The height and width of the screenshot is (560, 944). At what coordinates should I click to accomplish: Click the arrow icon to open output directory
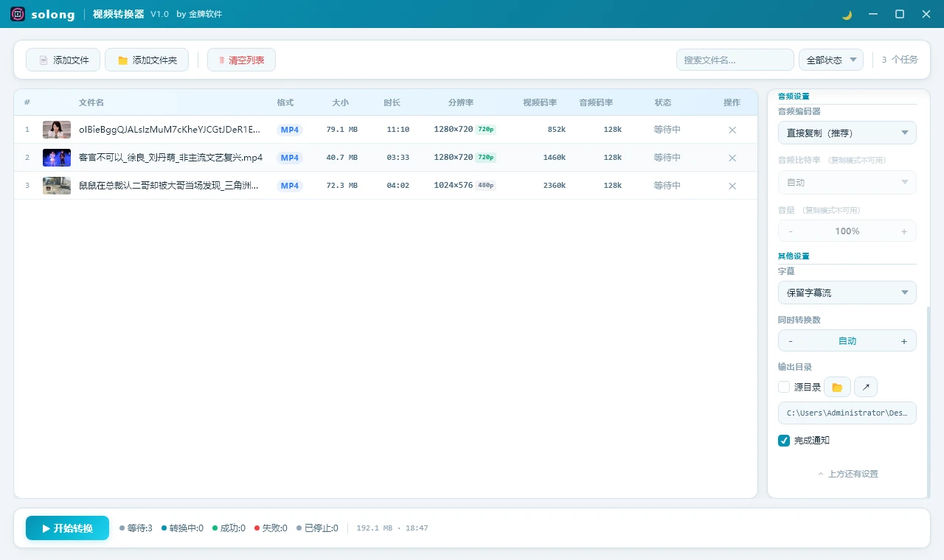tap(866, 386)
